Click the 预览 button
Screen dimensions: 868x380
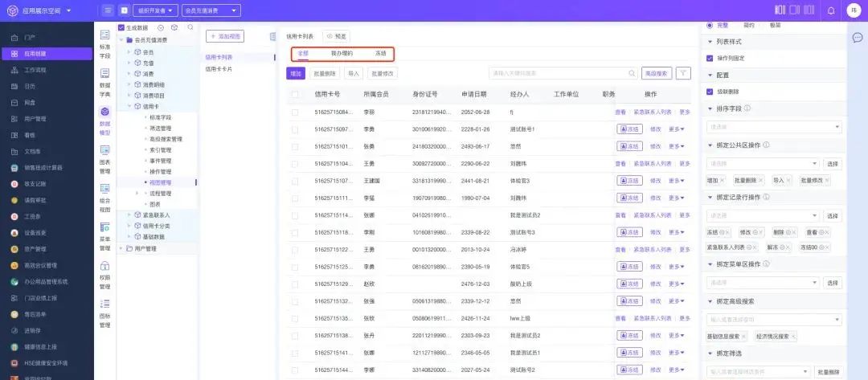[336, 36]
